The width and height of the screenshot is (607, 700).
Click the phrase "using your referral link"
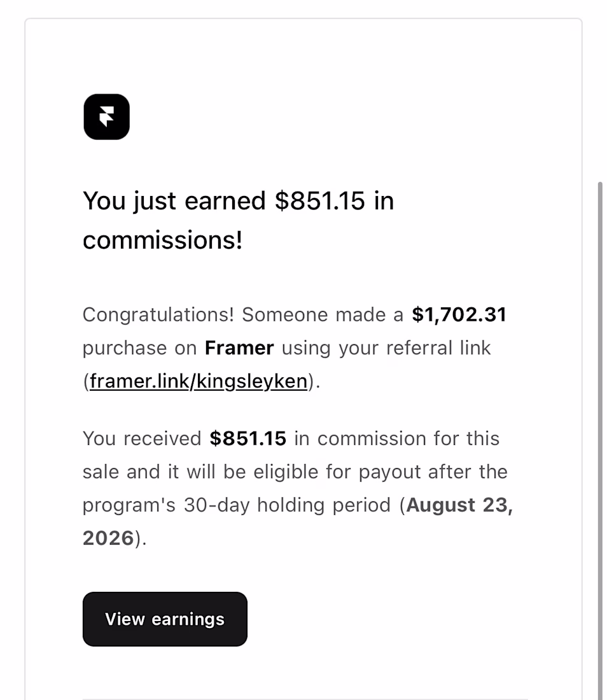tap(386, 348)
